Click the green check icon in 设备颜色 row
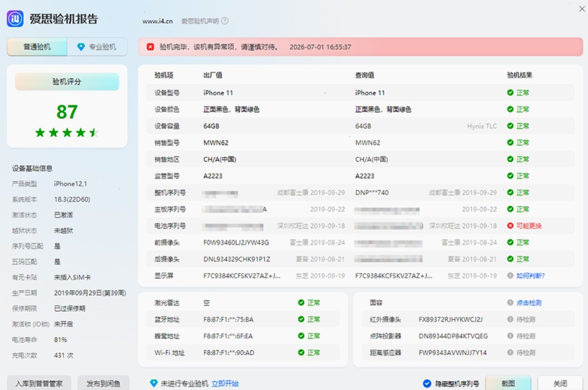588x390 pixels. click(x=510, y=109)
